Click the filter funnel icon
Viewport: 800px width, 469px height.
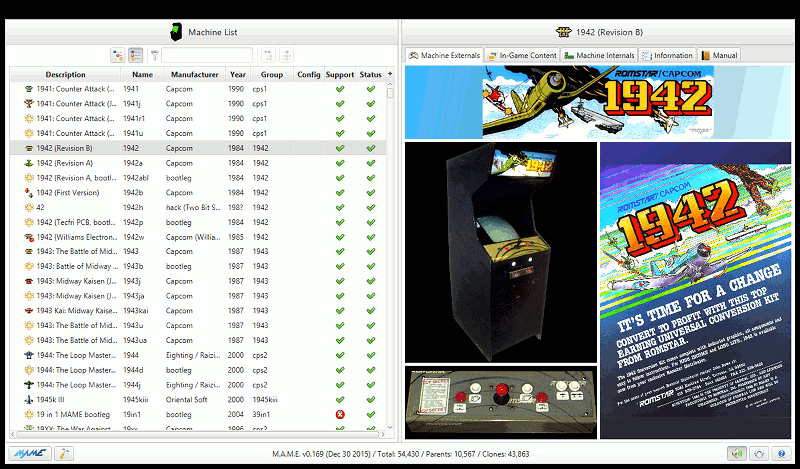tap(155, 55)
